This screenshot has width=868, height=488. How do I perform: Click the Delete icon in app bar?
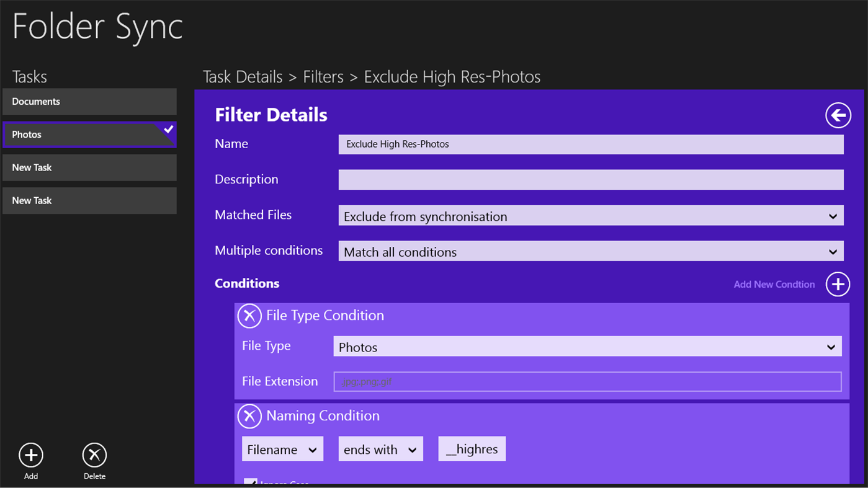(94, 455)
